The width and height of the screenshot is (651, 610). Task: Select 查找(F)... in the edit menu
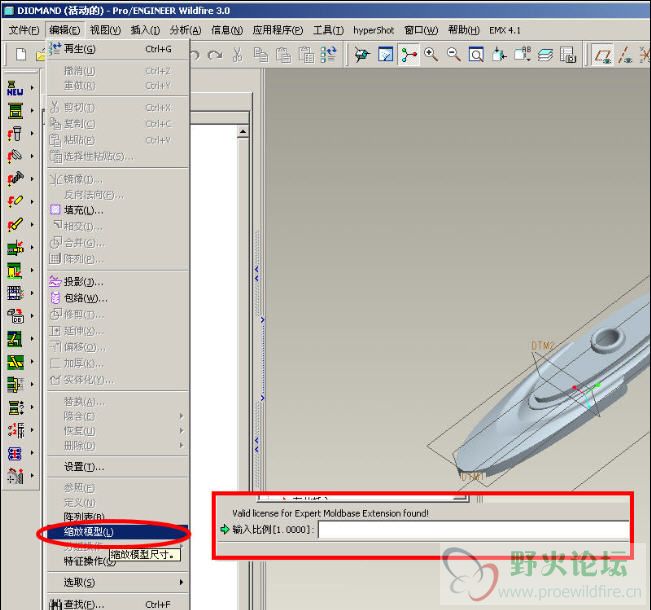coord(118,604)
